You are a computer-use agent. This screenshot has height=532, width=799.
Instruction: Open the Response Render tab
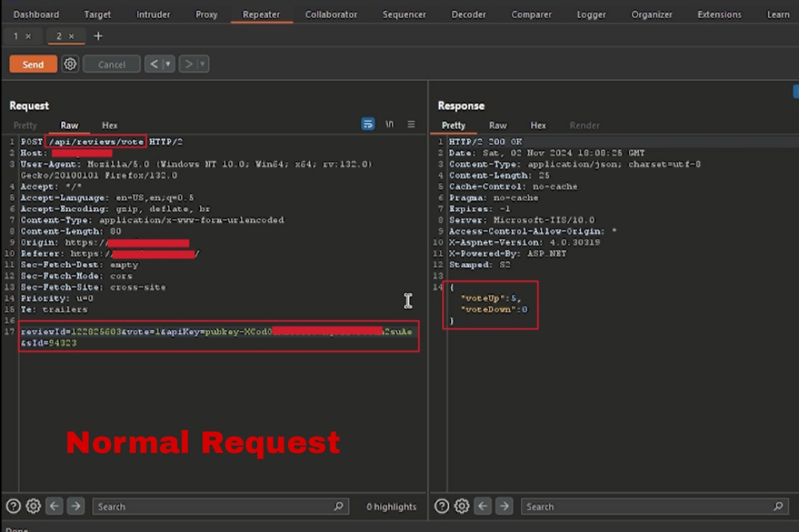pos(584,126)
